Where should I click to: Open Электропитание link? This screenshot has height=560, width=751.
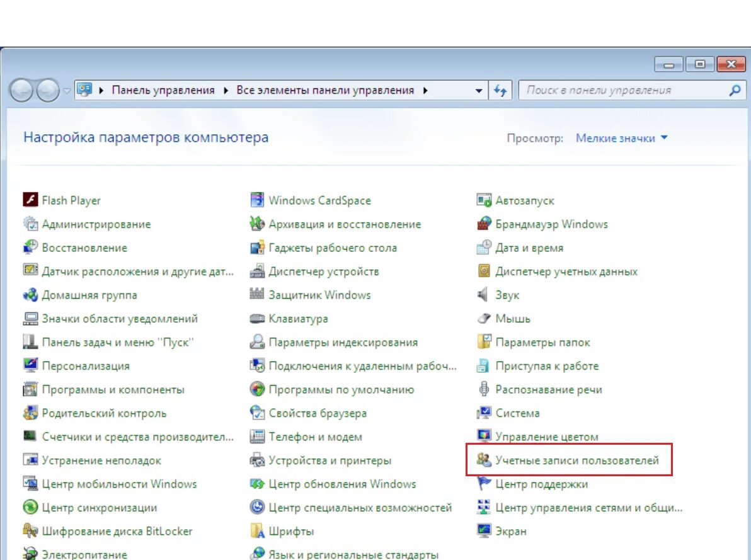[x=84, y=554]
